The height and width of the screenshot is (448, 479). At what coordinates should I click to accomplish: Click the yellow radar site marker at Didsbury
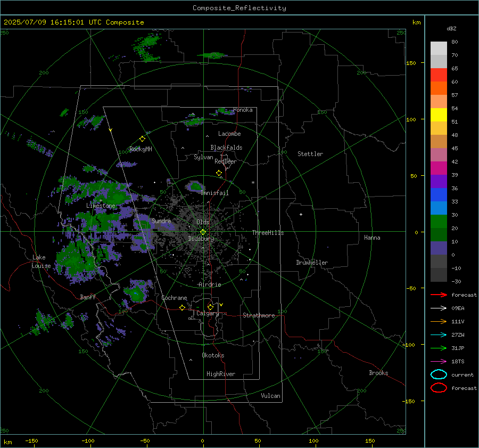coord(203,232)
